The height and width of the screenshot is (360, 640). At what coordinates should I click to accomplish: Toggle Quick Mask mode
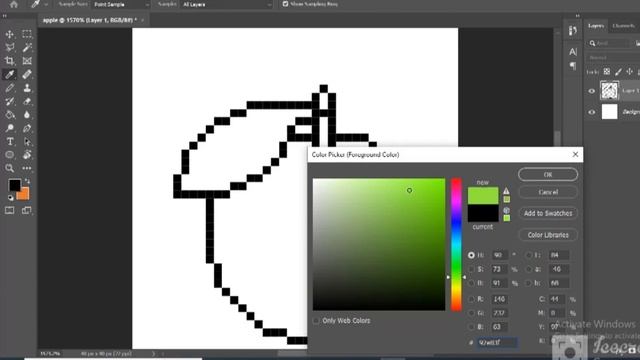9,211
